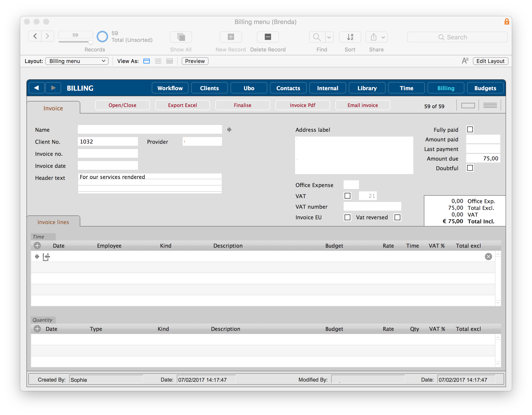
Task: Open the Clients tab
Action: click(209, 88)
